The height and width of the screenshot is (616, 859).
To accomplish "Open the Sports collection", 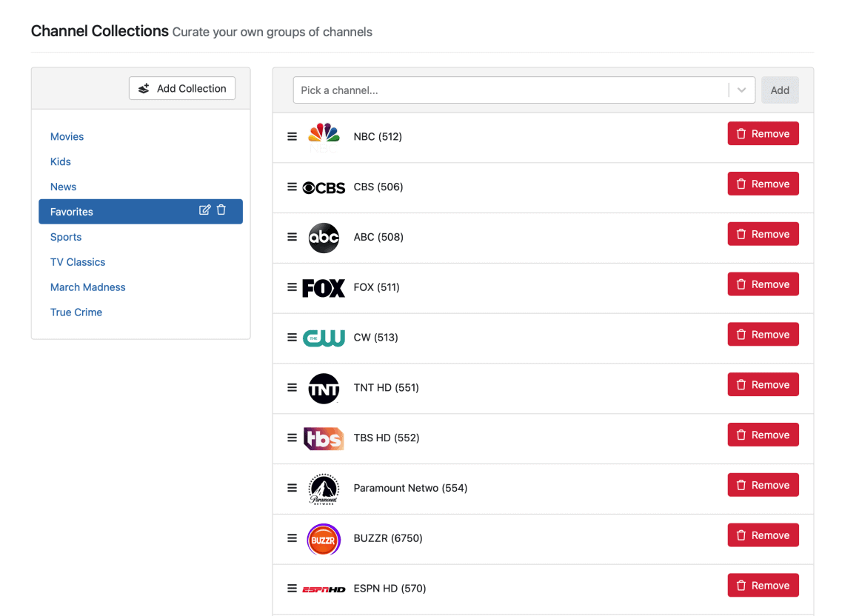I will (x=66, y=236).
